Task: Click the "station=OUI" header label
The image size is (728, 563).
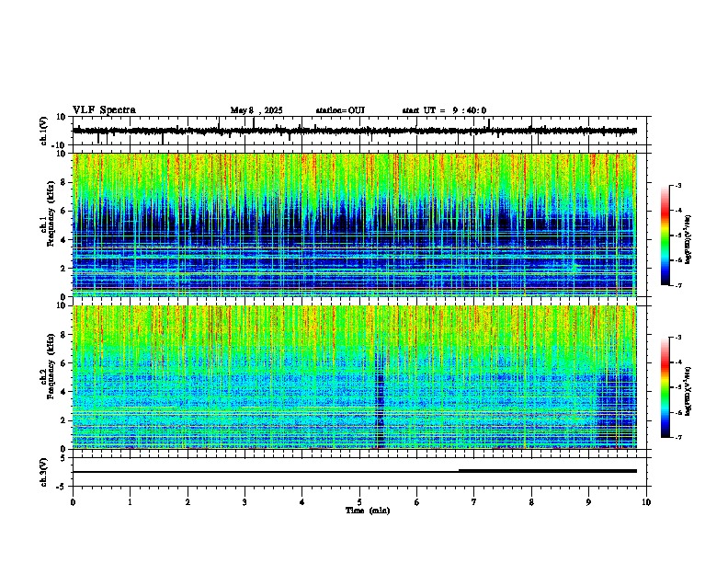Action: coord(340,110)
